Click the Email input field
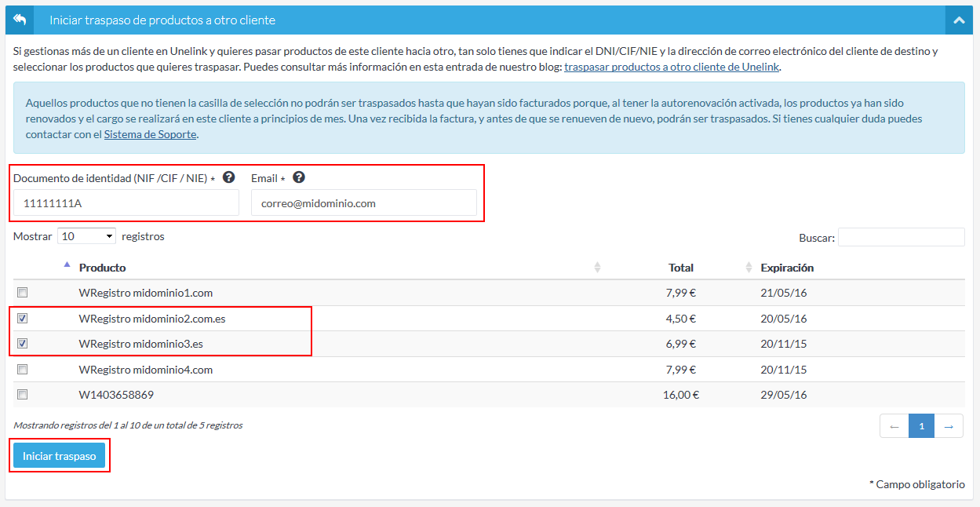This screenshot has height=507, width=980. pos(363,203)
